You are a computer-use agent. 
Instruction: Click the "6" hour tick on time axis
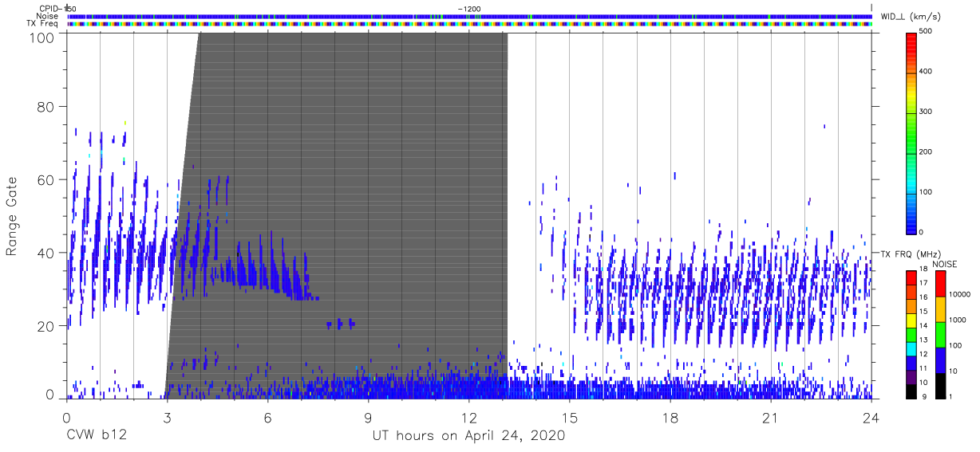[x=267, y=418]
